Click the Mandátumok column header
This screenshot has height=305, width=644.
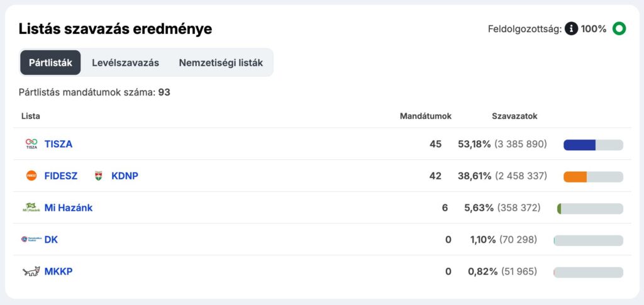click(425, 116)
